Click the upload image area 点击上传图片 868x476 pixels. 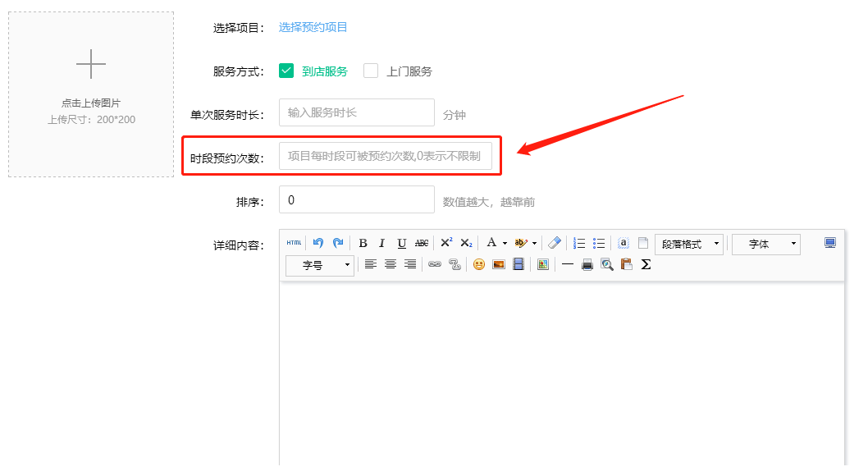[x=91, y=94]
